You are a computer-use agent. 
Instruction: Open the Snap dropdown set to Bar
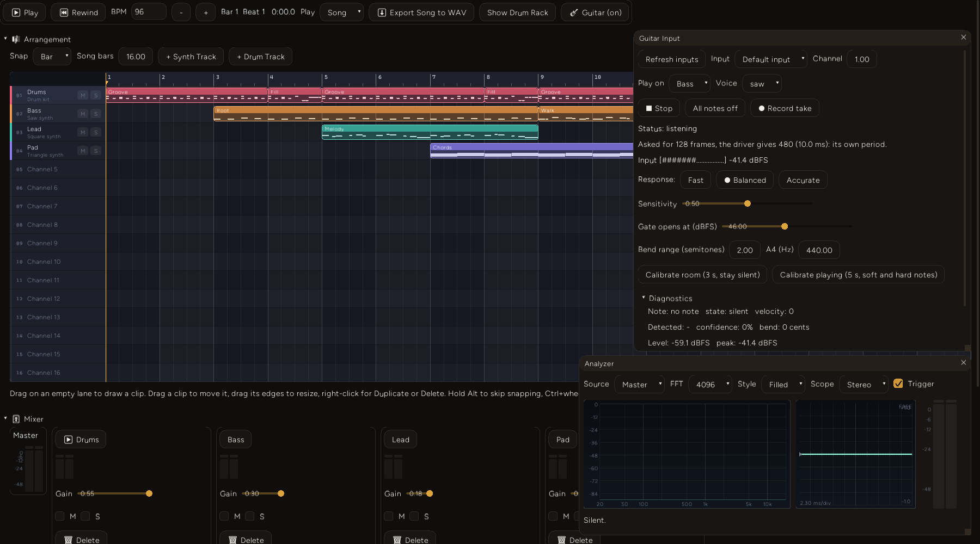[x=52, y=56]
